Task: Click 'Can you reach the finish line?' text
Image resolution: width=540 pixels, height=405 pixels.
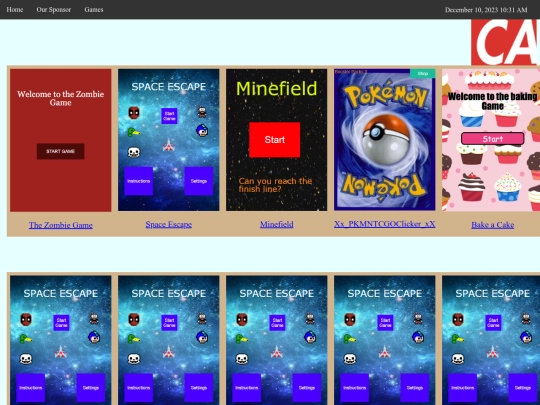Action: coord(275,185)
